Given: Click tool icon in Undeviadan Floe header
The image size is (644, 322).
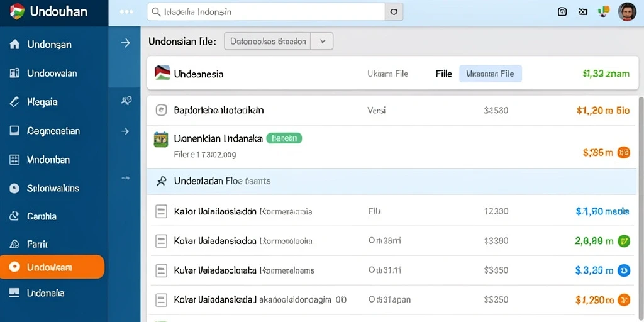Looking at the screenshot, I should (x=162, y=181).
